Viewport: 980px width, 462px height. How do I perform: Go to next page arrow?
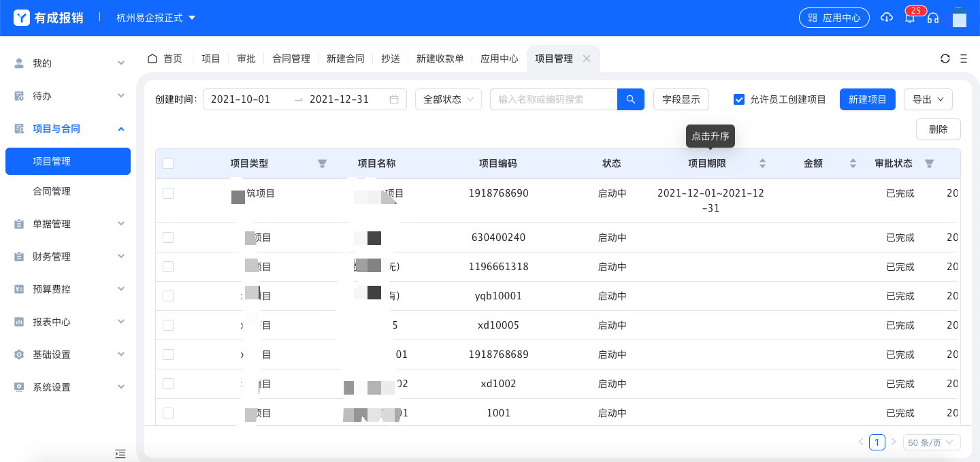coord(894,442)
